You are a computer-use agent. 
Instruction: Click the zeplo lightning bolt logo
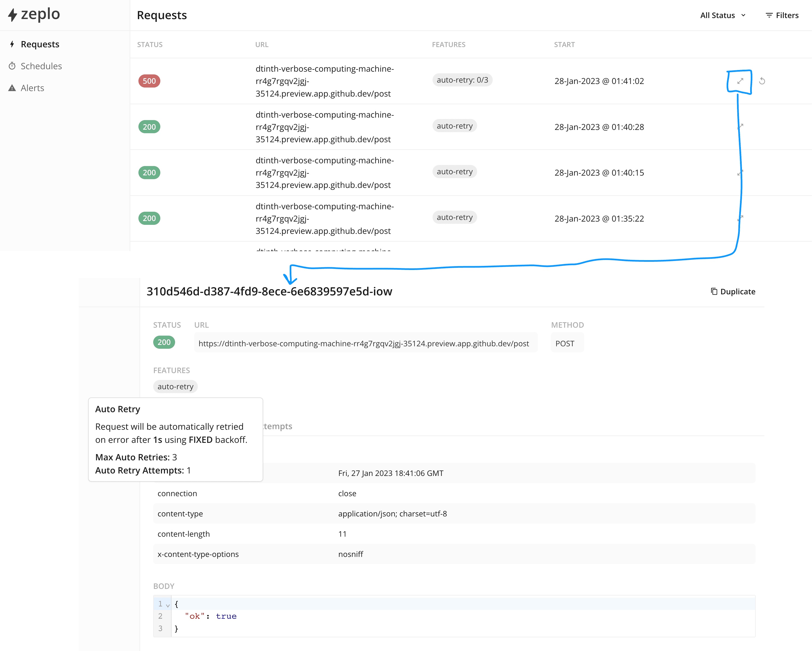click(13, 15)
